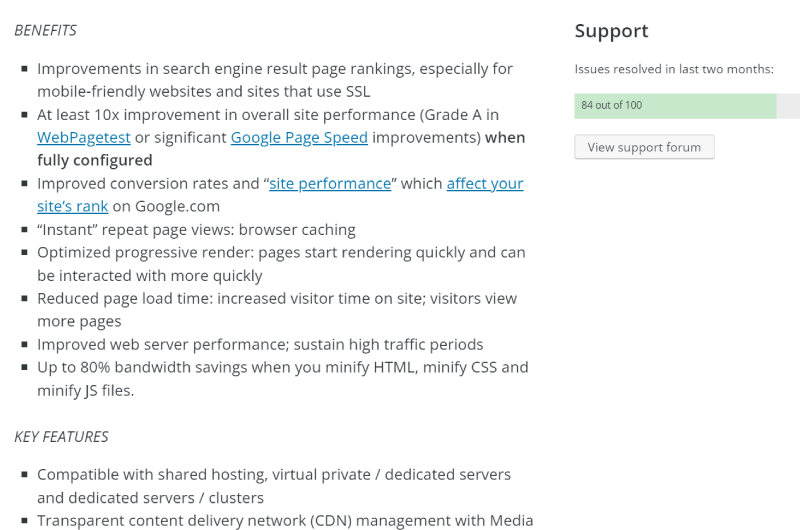This screenshot has height=530, width=800.
Task: Open the WebPagetest link
Action: click(x=84, y=138)
